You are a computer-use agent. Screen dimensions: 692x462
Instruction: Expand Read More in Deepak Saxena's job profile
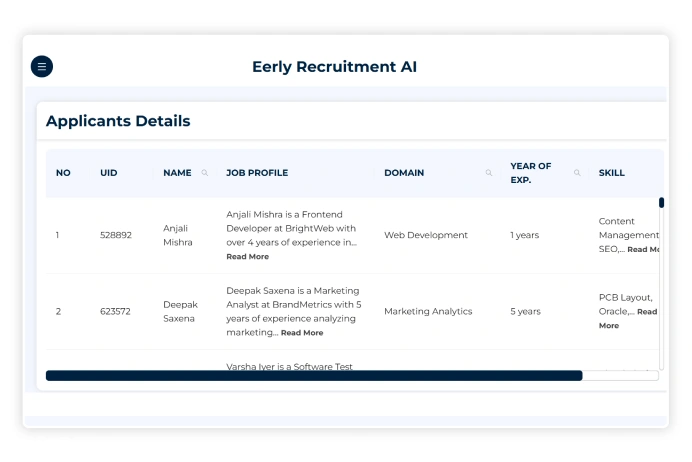coord(301,333)
